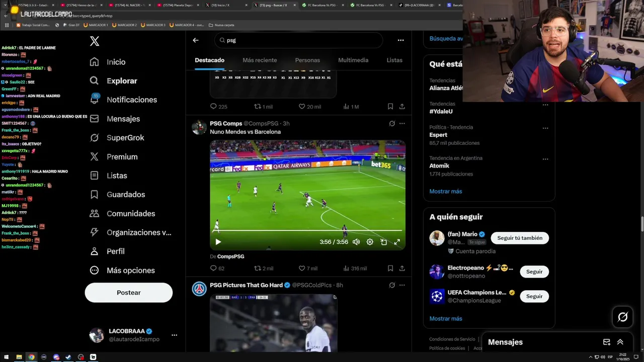
Task: Play the Nuno Mendes video
Action: click(x=218, y=242)
